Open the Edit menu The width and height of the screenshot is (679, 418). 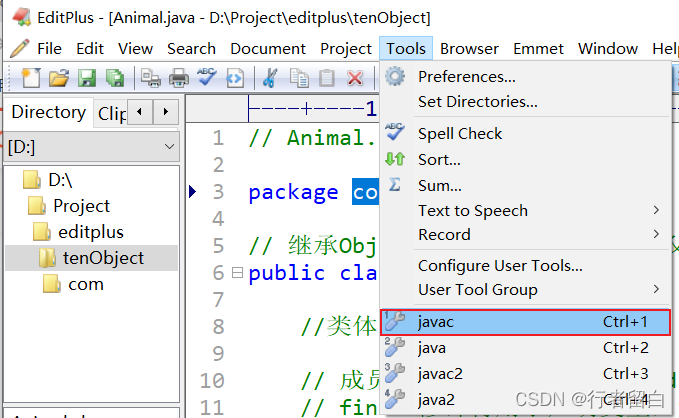pyautogui.click(x=90, y=49)
